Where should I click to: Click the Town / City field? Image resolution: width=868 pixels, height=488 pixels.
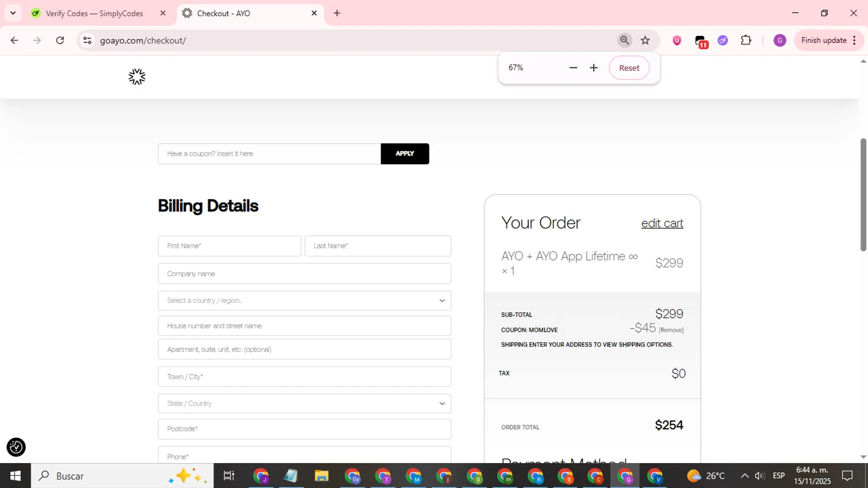click(x=304, y=376)
